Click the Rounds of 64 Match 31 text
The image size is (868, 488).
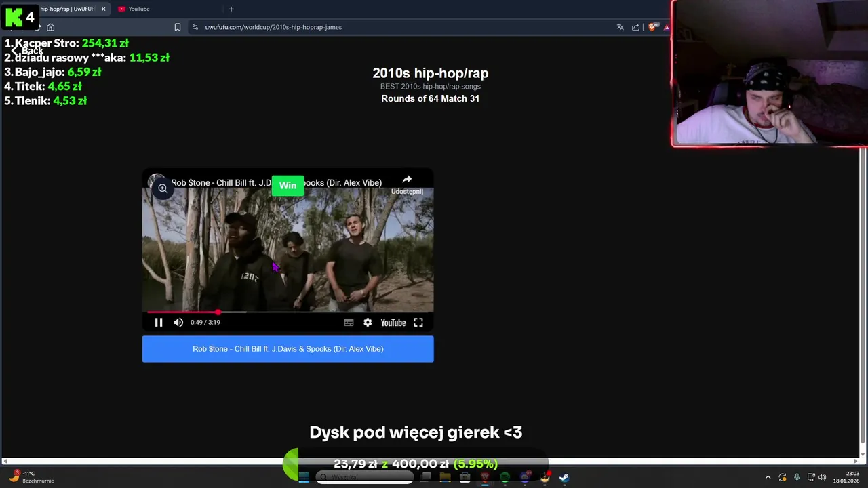[431, 98]
